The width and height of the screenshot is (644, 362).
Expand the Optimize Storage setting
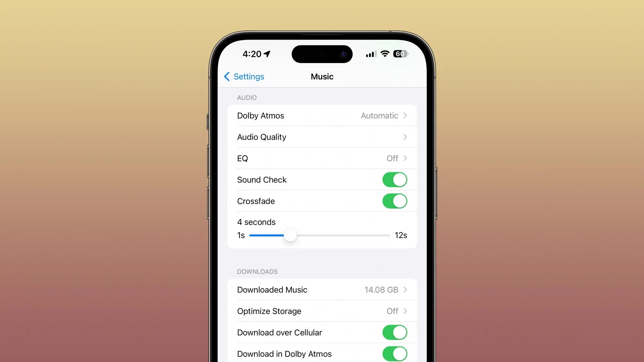(x=322, y=311)
